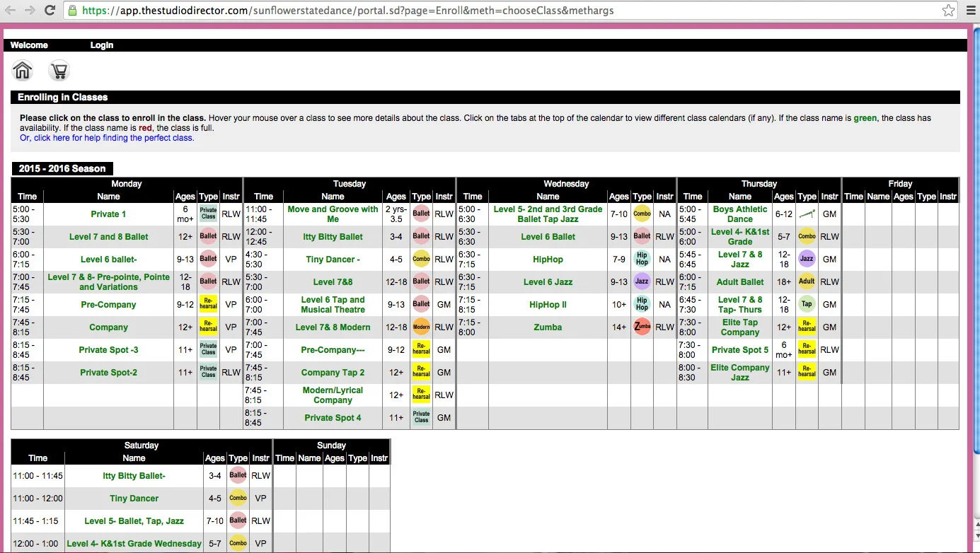Enroll in Itty Bitty Ballet on Tuesday
Viewport: 980px width, 553px height.
pyautogui.click(x=333, y=237)
